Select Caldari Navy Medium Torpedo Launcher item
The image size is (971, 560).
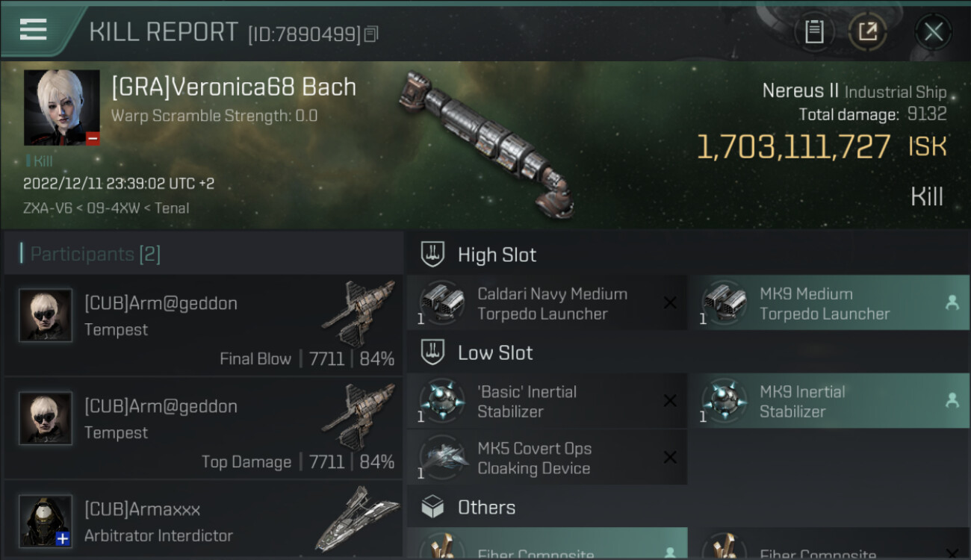coord(547,303)
